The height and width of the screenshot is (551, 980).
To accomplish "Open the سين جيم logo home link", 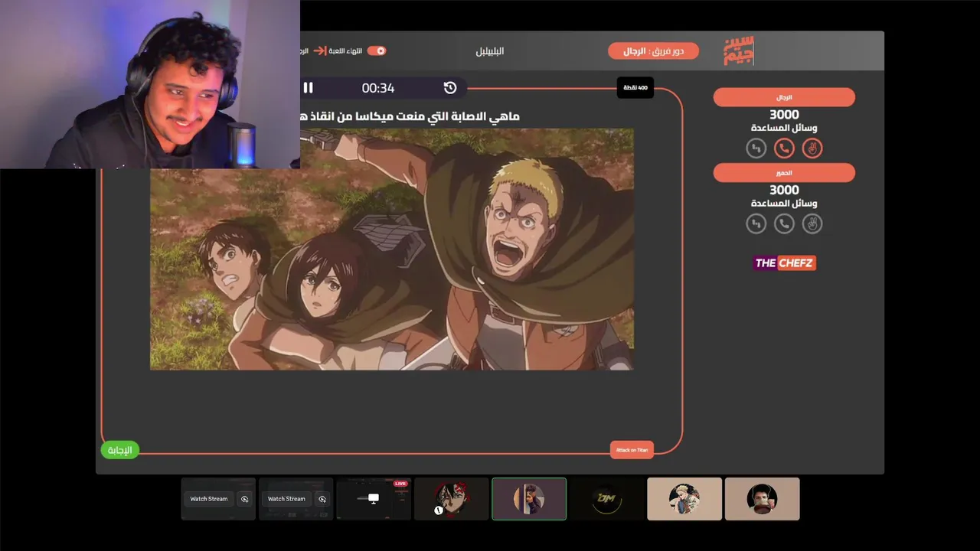I will (739, 51).
